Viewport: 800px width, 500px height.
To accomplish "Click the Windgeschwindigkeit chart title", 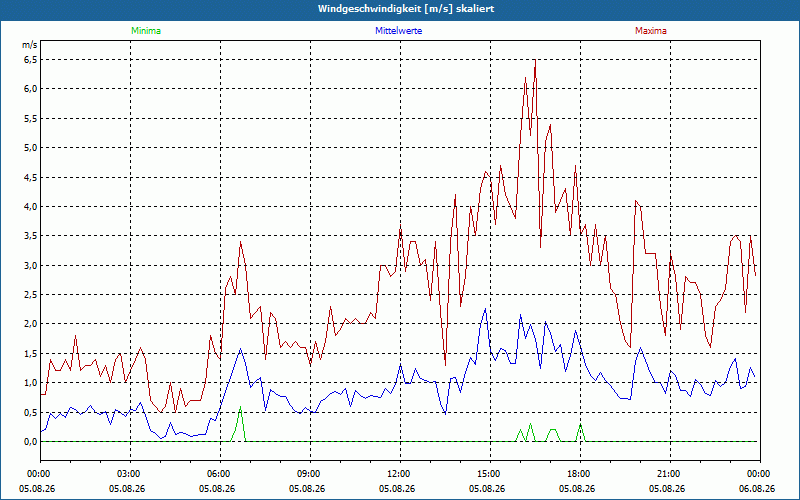I will click(x=406, y=9).
